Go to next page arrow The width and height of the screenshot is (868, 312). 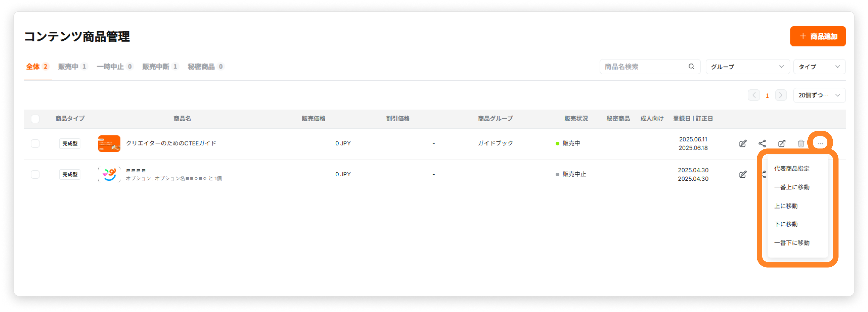coord(781,95)
